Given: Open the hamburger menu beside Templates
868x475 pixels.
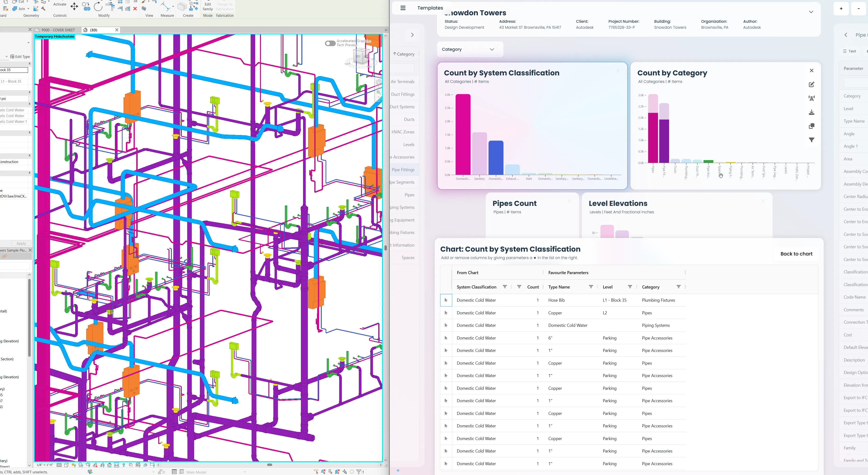Looking at the screenshot, I should coord(403,8).
